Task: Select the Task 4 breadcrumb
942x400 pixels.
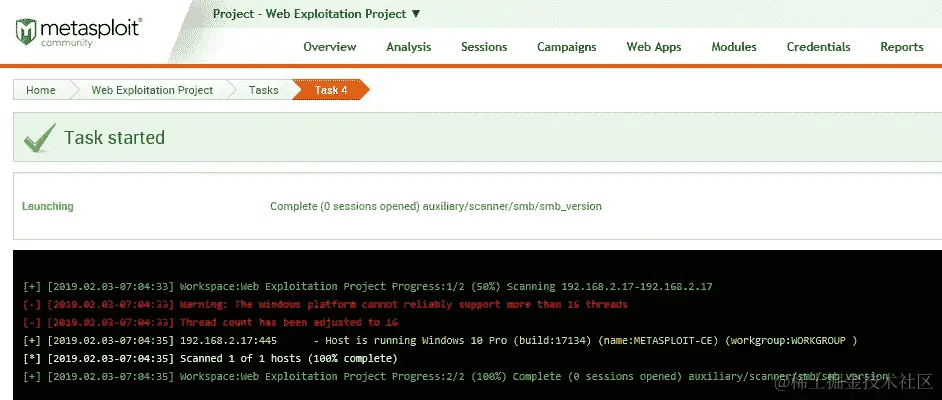Action: (x=331, y=90)
